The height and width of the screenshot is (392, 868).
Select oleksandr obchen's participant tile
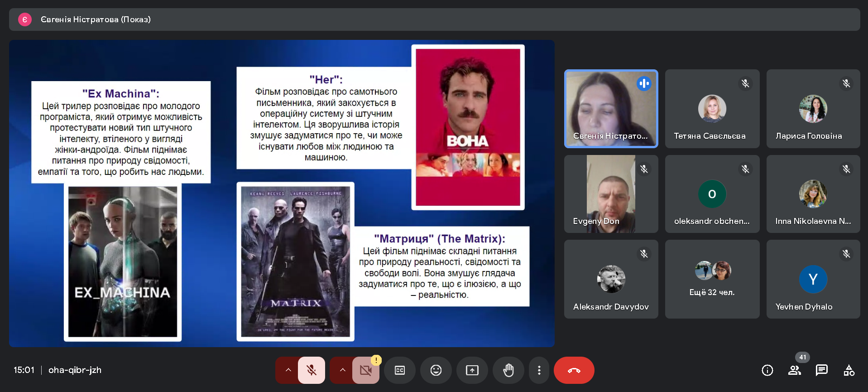pos(712,194)
